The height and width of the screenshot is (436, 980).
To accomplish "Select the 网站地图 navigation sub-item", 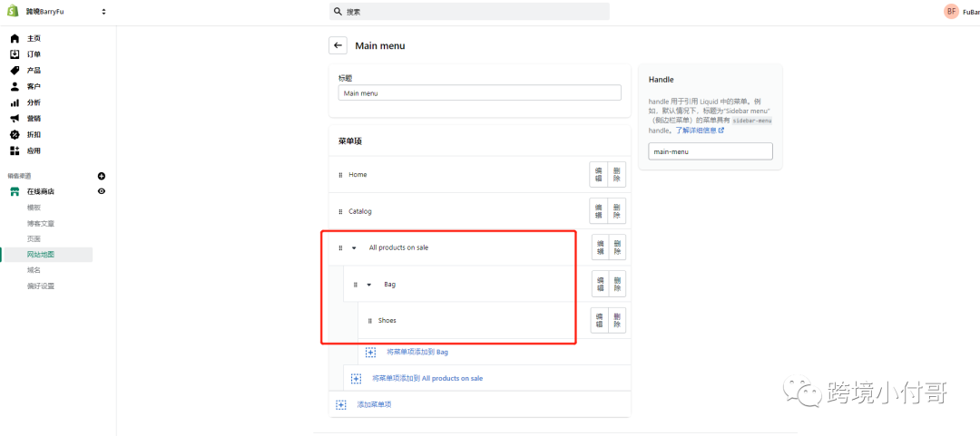I will click(x=41, y=254).
